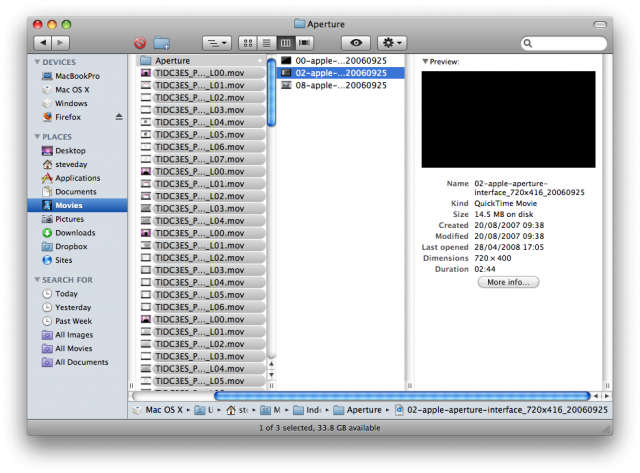The width and height of the screenshot is (640, 473).
Task: Click the black movie preview thumbnail
Action: 508,120
